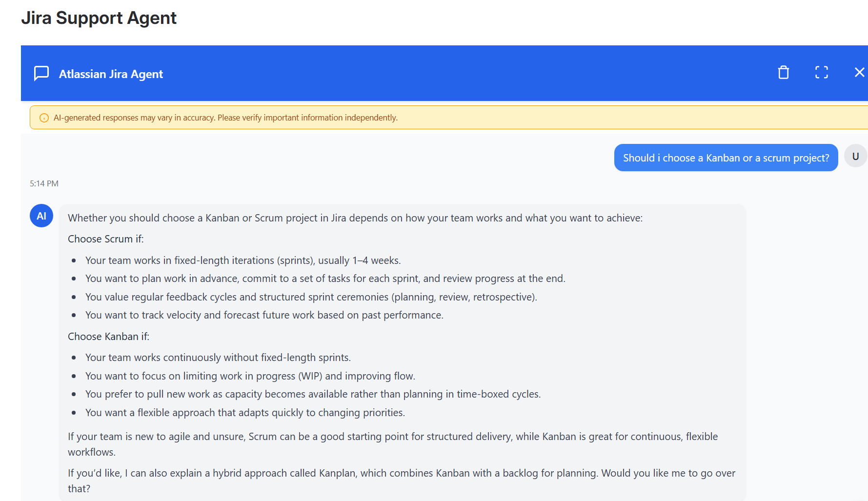Image resolution: width=868 pixels, height=501 pixels.
Task: Click the bullet about fixed-length iterations
Action: click(x=243, y=261)
